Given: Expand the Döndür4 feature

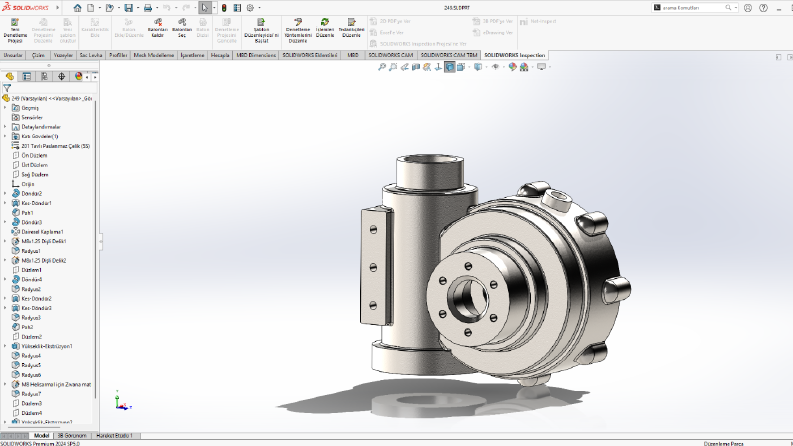Looking at the screenshot, I should point(5,279).
